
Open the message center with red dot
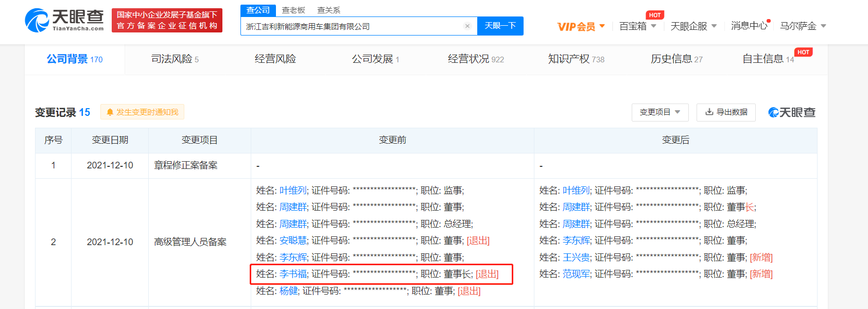(x=749, y=26)
